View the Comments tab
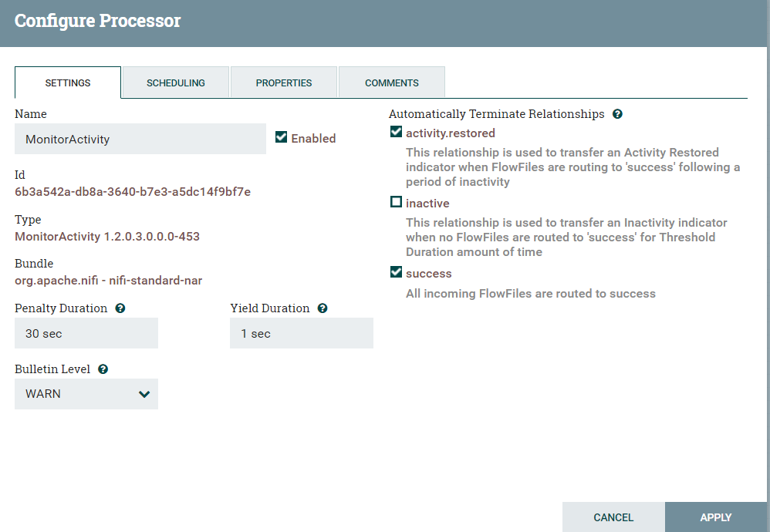Viewport: 770px width, 532px height. (x=391, y=82)
